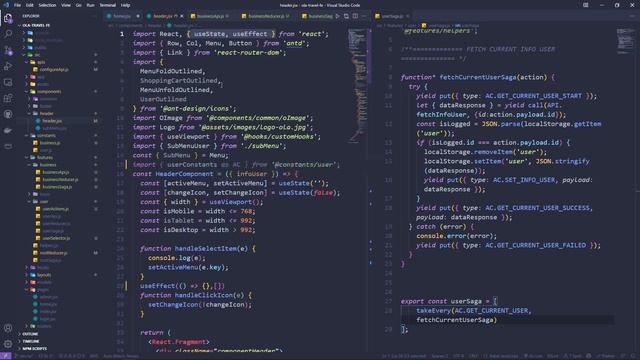This screenshot has height=360, width=640.
Task: Open the Go menu
Action: tap(78, 5)
